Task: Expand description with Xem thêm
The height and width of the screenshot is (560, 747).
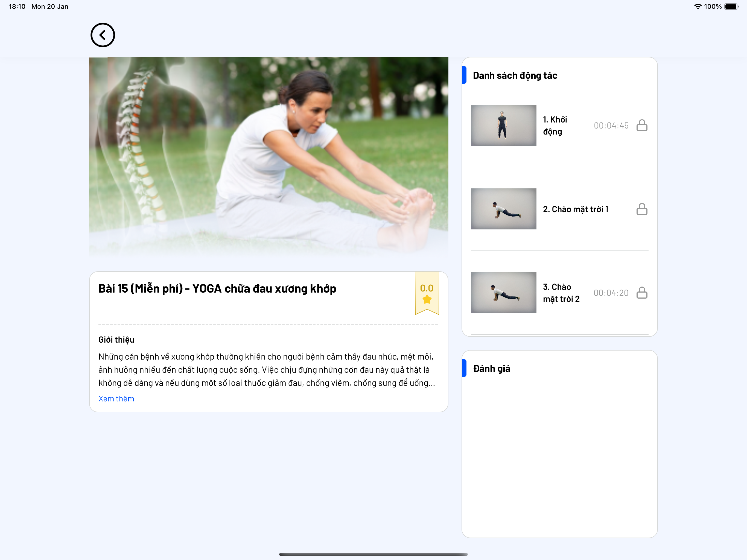Action: point(116,399)
